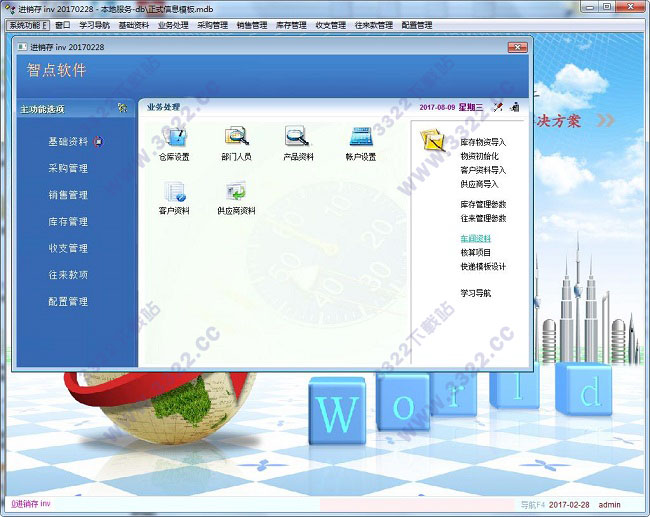Image resolution: width=650 pixels, height=517 pixels.
Task: Select 配置管理 in the left sidebar
Action: click(68, 301)
